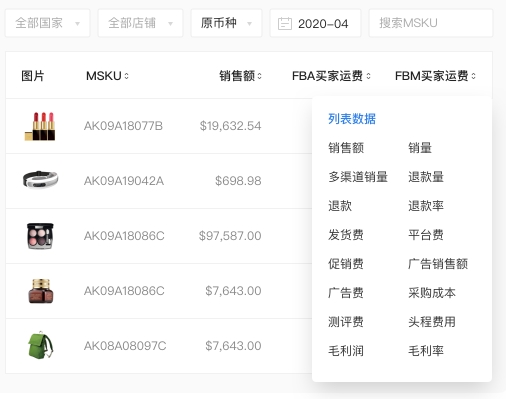Click sales amount $19,632.54
506x399 pixels.
point(230,126)
